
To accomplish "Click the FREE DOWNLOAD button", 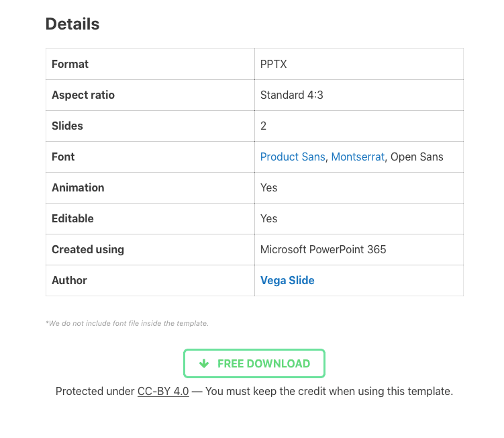I will coord(254,363).
